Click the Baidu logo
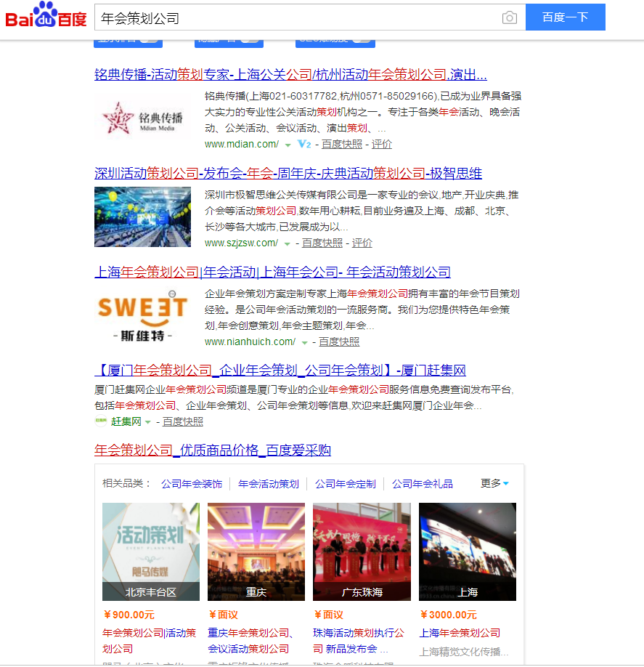The width and height of the screenshot is (644, 667). coord(46,15)
